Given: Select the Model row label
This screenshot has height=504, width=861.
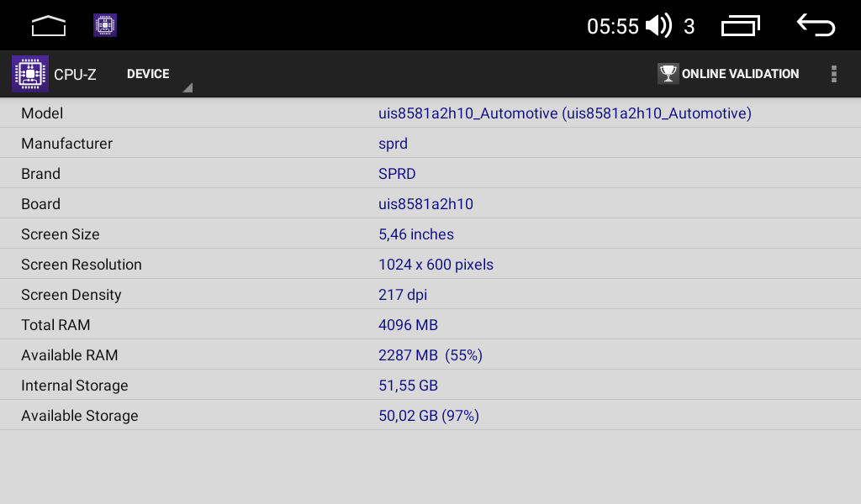Looking at the screenshot, I should (42, 113).
